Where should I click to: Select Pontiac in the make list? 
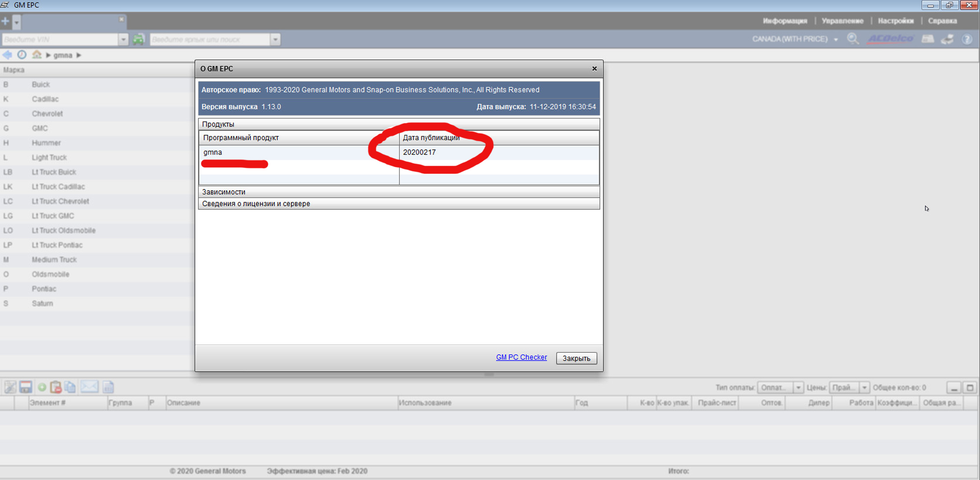(96, 289)
